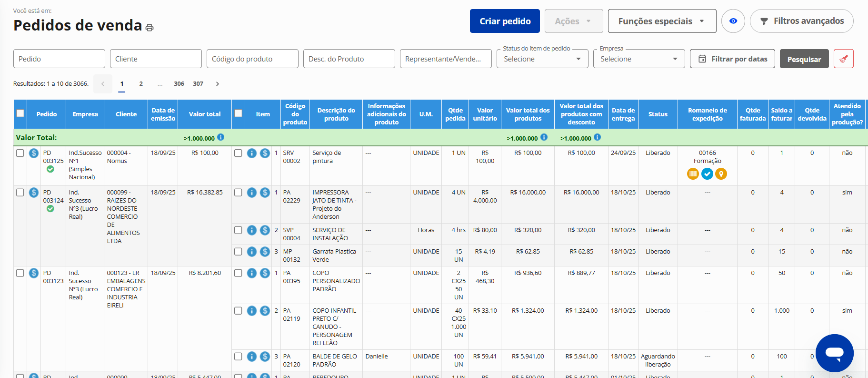Open Status do item de pedido dropdown

[542, 59]
